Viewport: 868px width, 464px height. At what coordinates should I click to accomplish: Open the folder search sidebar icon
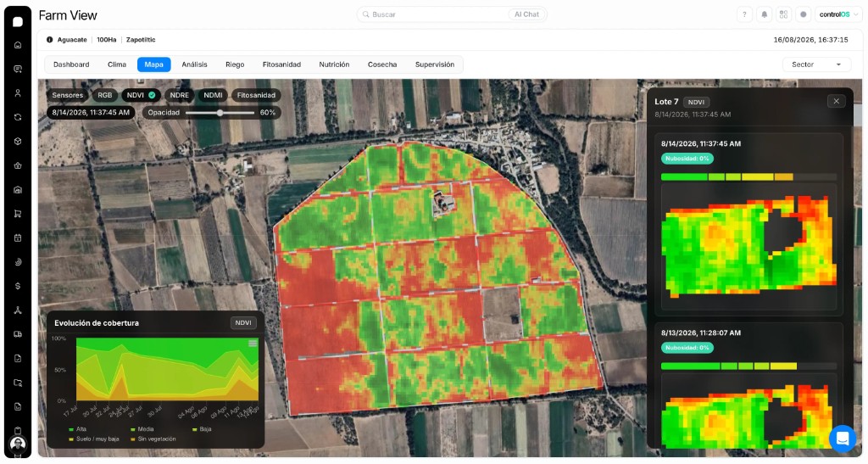click(18, 383)
